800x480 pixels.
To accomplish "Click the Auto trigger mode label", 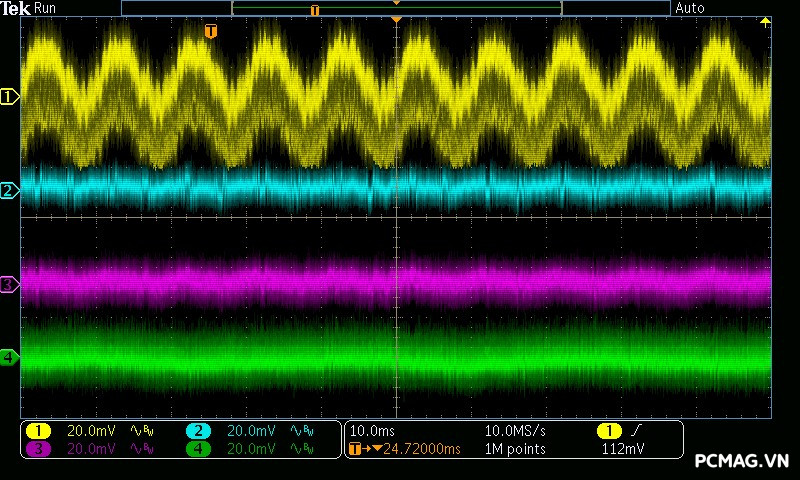I will pos(690,8).
